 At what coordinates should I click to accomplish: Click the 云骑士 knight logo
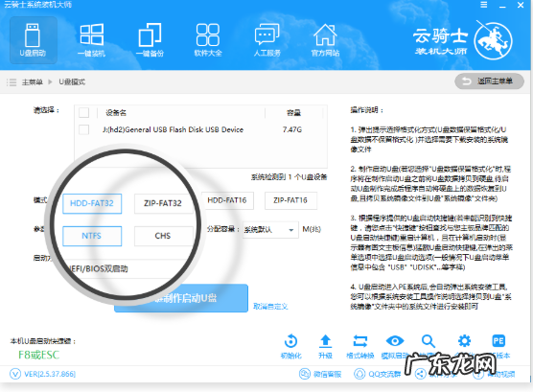[494, 41]
